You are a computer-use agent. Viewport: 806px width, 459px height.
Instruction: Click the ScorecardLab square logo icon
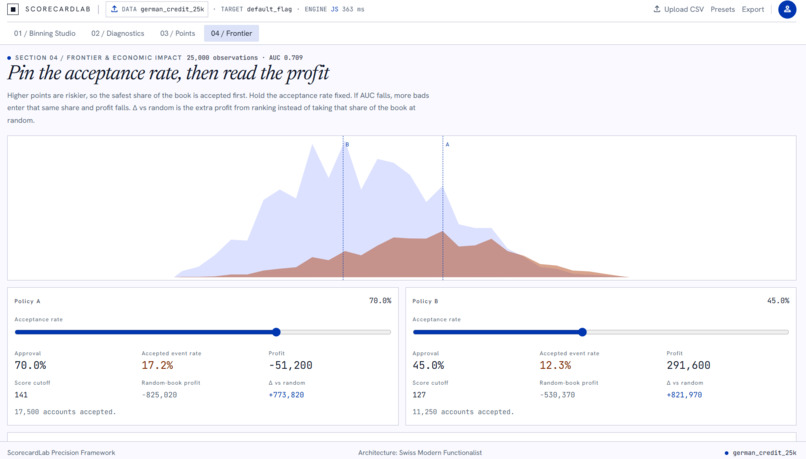[13, 9]
